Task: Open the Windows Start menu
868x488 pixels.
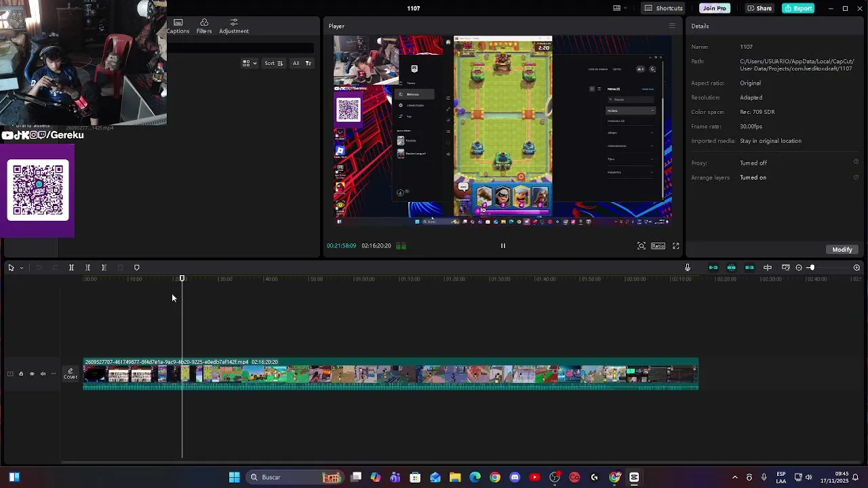Action: (x=234, y=477)
